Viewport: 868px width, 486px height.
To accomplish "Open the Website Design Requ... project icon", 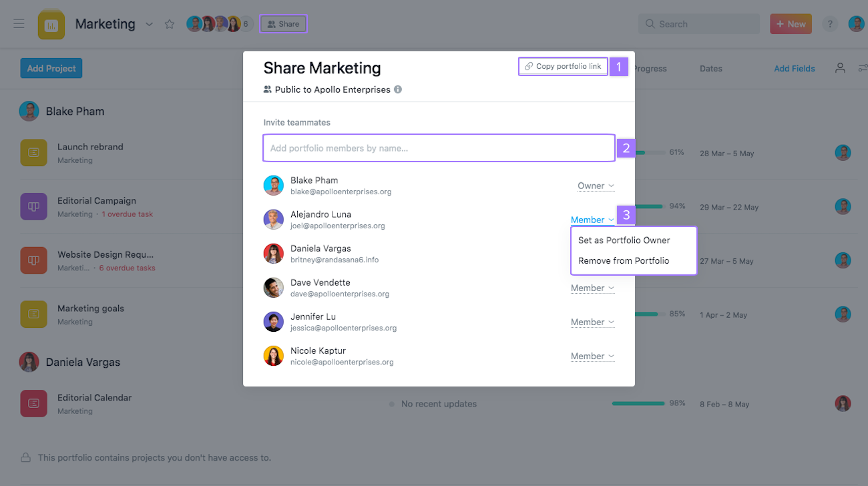I will [x=33, y=260].
